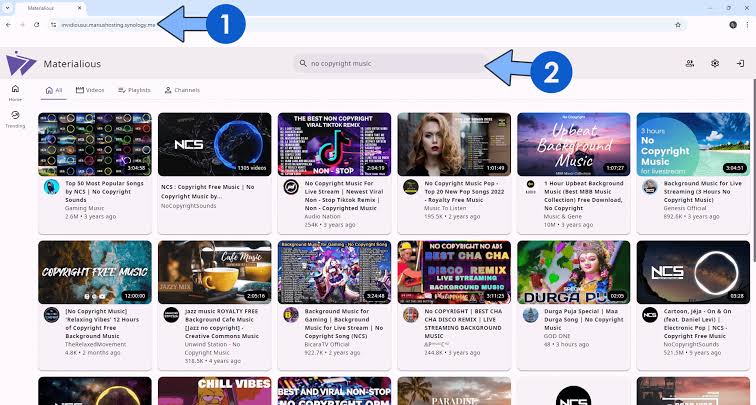Click 'Durga Puja Special | Maa Durga Song' title
The height and width of the screenshot is (405, 756).
click(583, 319)
